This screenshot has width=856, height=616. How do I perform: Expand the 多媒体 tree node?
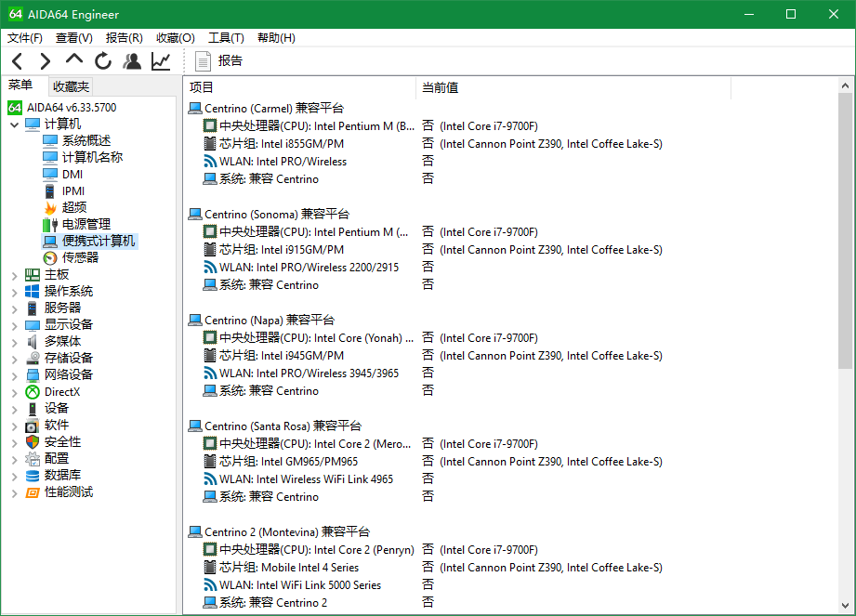[14, 343]
